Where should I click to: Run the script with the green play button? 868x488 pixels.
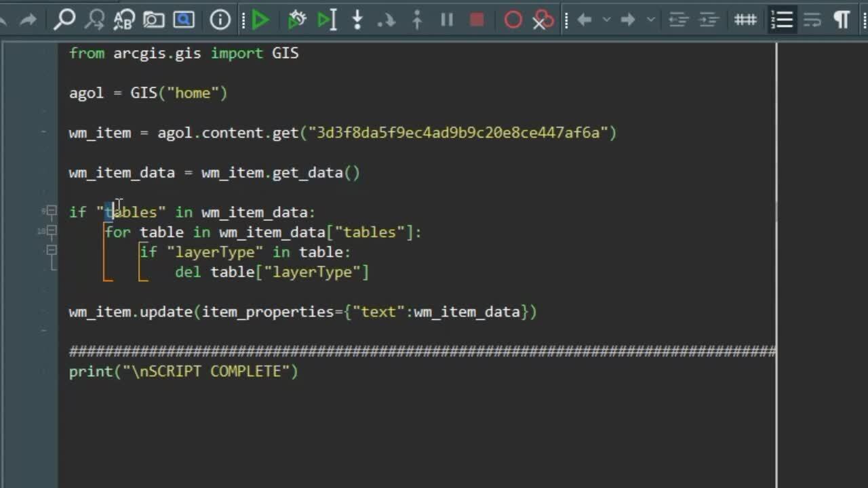point(260,20)
